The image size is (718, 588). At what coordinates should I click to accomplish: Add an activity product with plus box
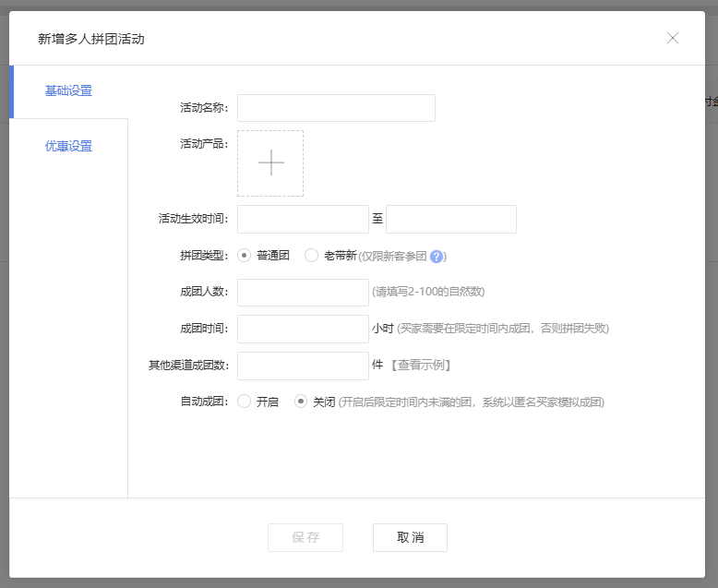click(270, 163)
